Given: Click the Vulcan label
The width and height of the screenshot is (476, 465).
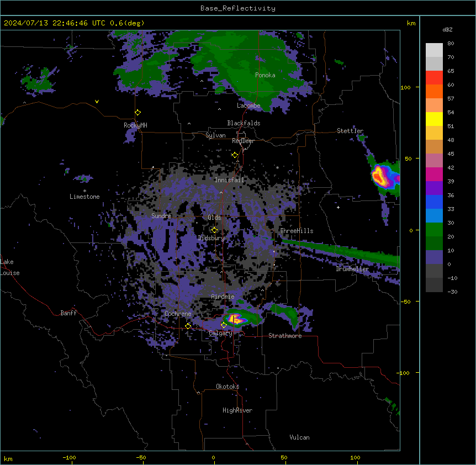Looking at the screenshot, I should tap(299, 437).
